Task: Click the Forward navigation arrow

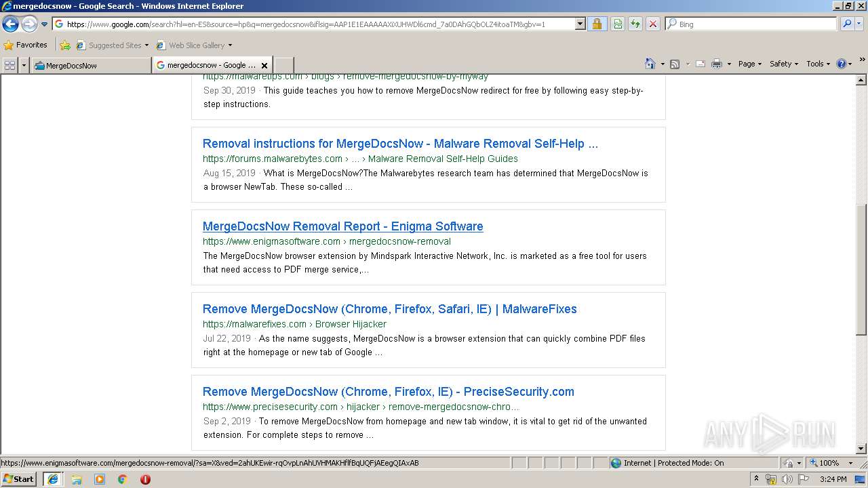Action: pyautogui.click(x=29, y=24)
